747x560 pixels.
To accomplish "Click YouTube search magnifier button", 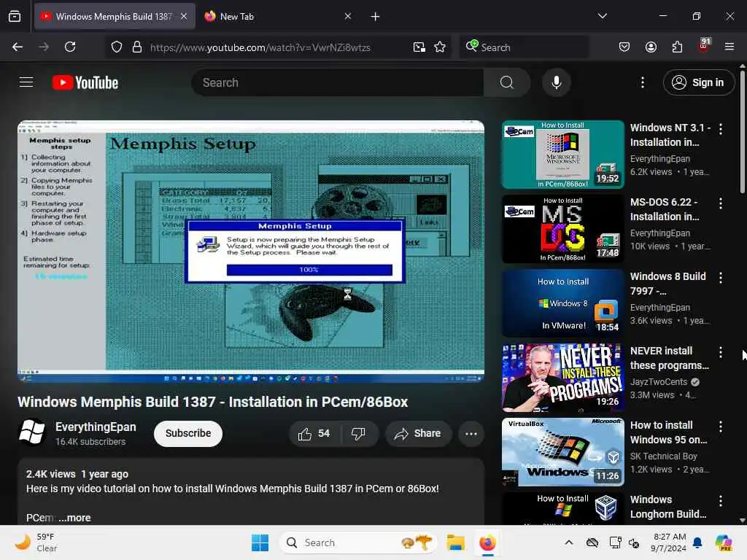I will point(507,82).
